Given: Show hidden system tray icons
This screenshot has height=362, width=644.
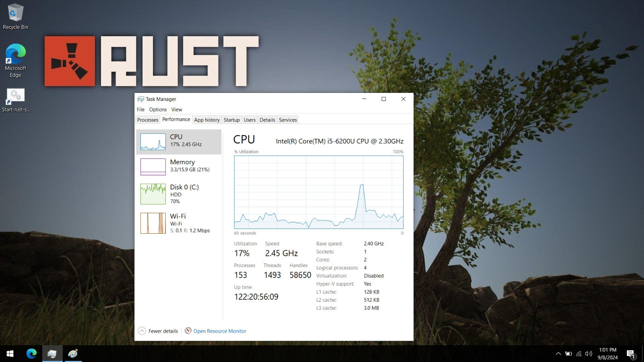Looking at the screenshot, I should pos(558,354).
